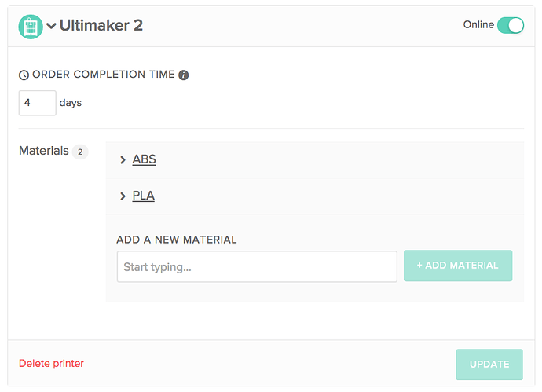Toggle the Online switch off
Viewport: 542px width, 392px height.
(x=511, y=25)
